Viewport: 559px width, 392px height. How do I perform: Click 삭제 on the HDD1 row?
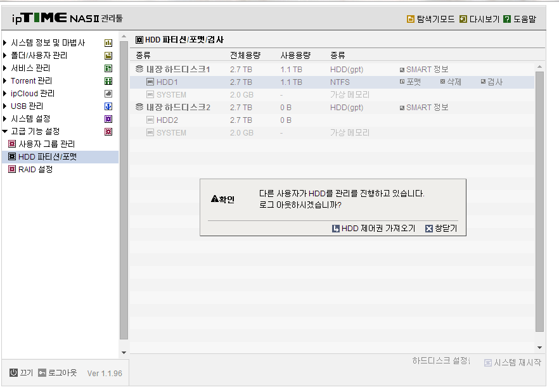coord(451,82)
